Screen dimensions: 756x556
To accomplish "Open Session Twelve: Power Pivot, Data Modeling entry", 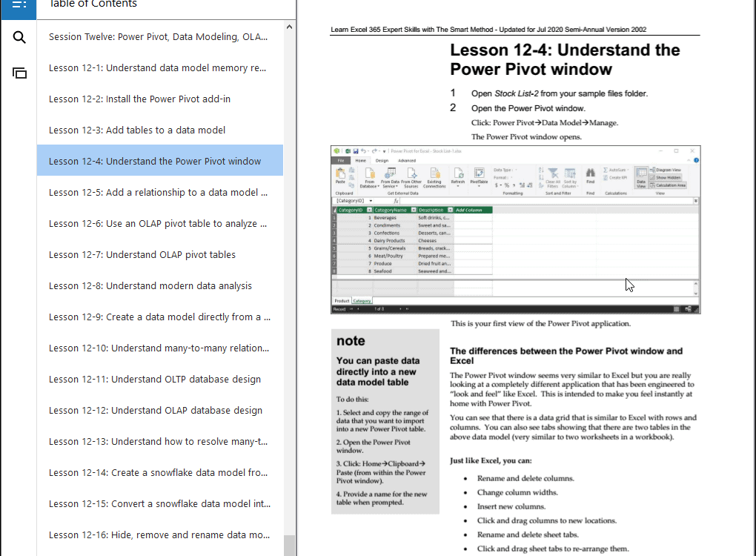I will 160,36.
